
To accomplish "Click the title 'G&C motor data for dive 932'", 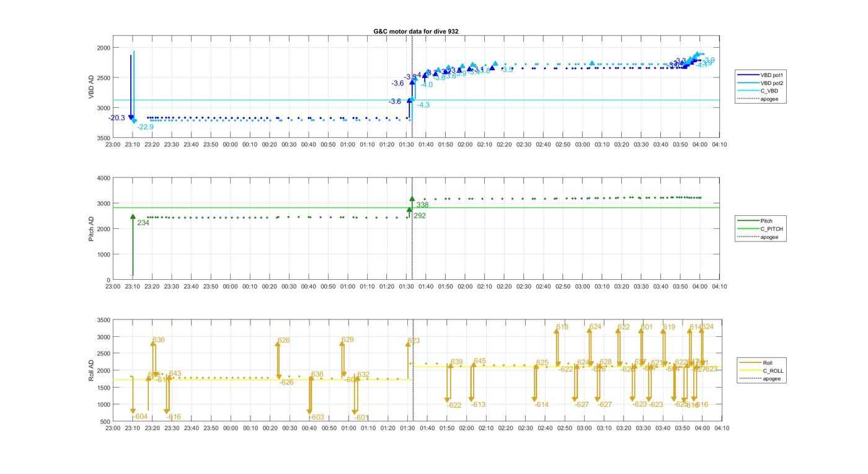I will 416,31.
